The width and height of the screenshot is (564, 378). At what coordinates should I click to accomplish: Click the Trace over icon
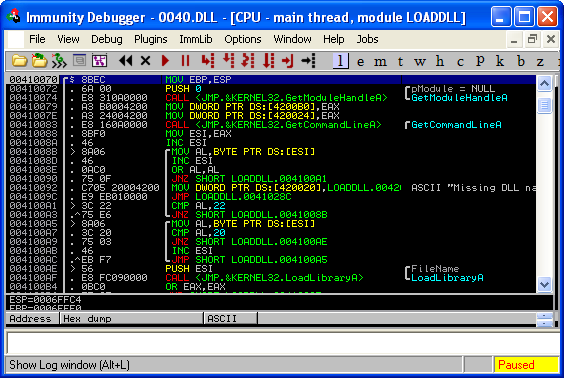268,61
